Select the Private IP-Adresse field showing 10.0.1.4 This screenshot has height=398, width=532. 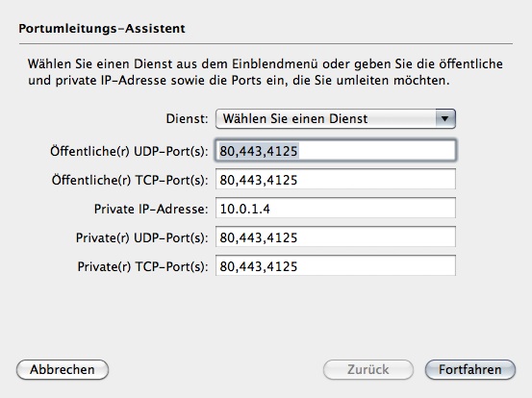(x=336, y=209)
